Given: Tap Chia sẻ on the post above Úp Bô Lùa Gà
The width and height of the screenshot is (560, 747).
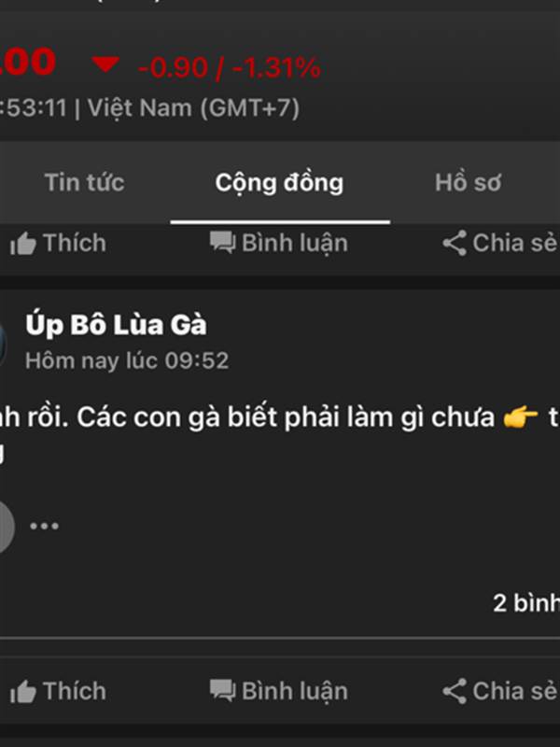Looking at the screenshot, I should pyautogui.click(x=500, y=243).
